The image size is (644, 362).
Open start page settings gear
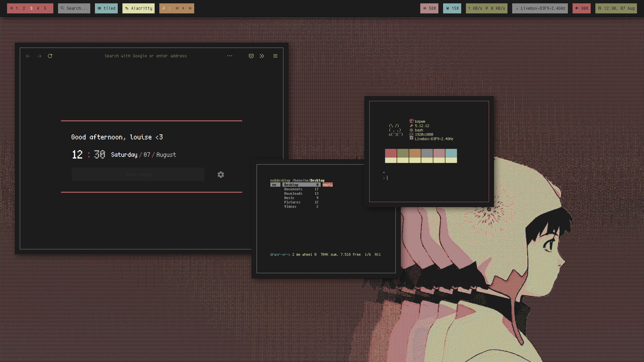pyautogui.click(x=221, y=175)
